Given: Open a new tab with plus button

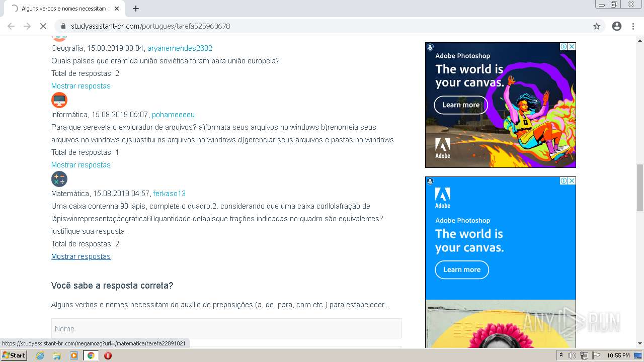Looking at the screenshot, I should click(x=136, y=9).
